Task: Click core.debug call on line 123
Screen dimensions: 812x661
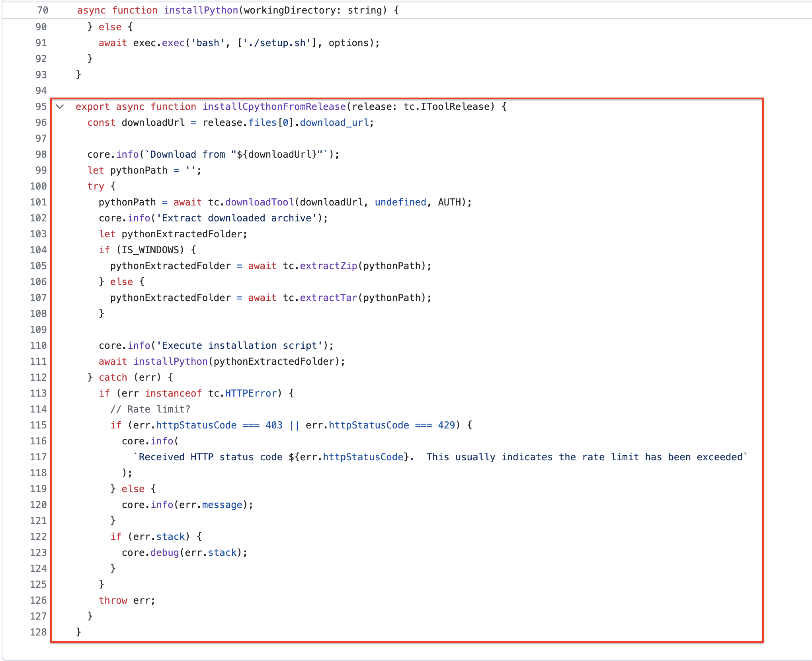Action: 164,553
